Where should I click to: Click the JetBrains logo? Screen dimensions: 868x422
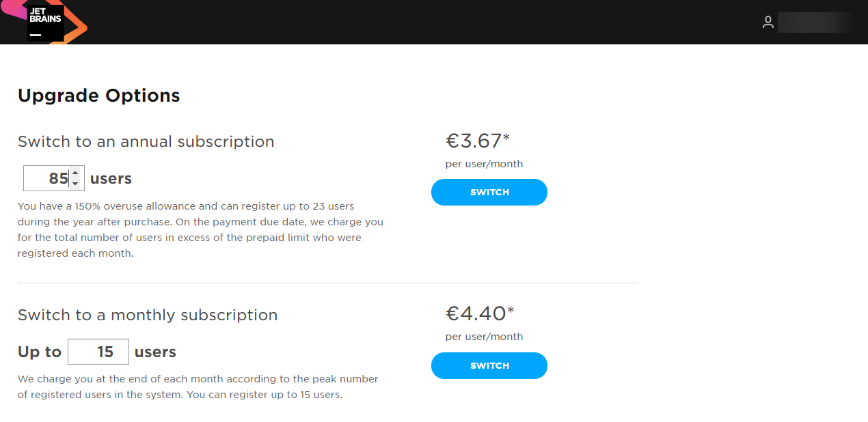(x=45, y=22)
